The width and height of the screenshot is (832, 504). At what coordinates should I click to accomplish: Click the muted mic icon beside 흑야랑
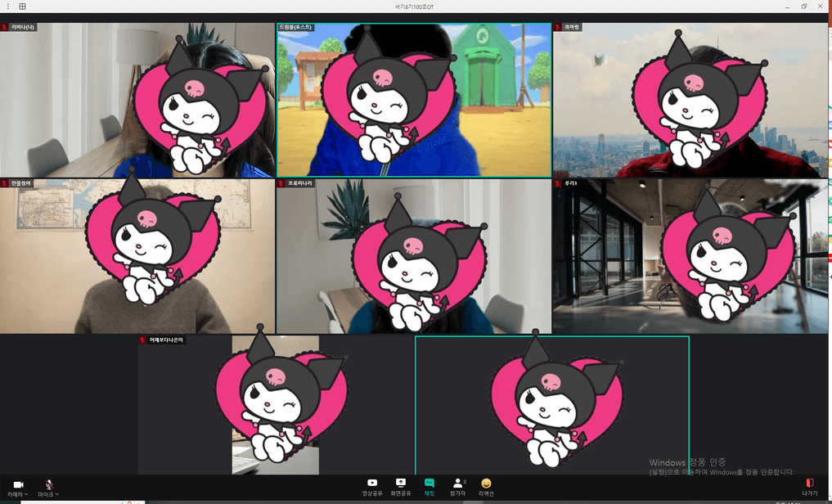[x=558, y=27]
